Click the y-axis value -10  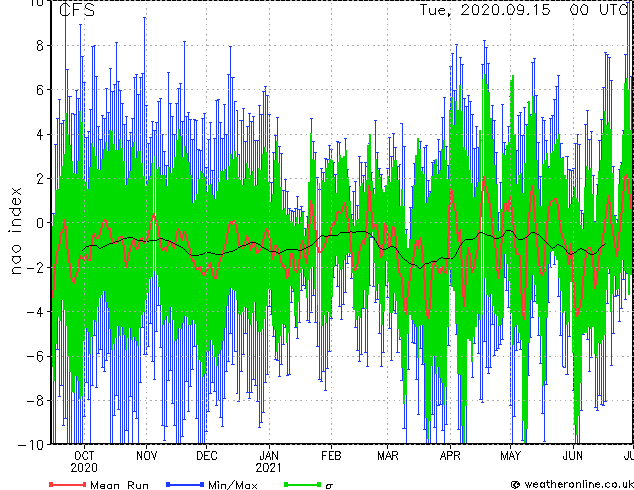pos(31,445)
